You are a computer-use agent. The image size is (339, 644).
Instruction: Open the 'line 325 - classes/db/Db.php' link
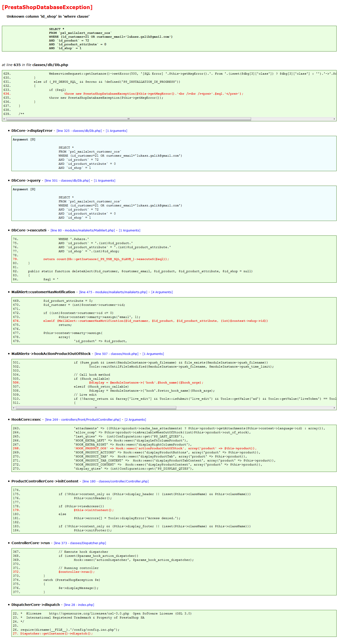(79, 131)
